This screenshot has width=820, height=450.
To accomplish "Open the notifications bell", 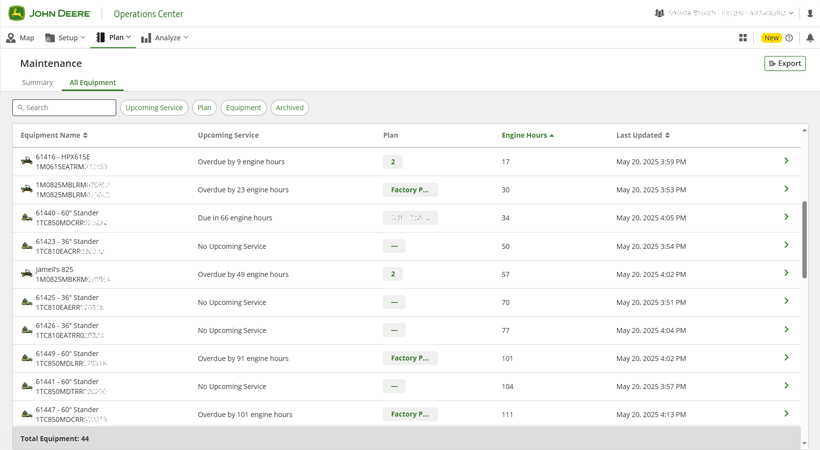I will (x=810, y=38).
